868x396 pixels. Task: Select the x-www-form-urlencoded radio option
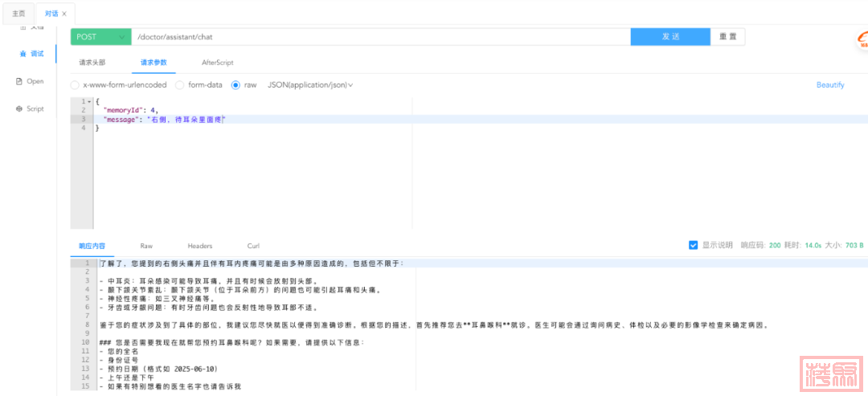coord(75,84)
